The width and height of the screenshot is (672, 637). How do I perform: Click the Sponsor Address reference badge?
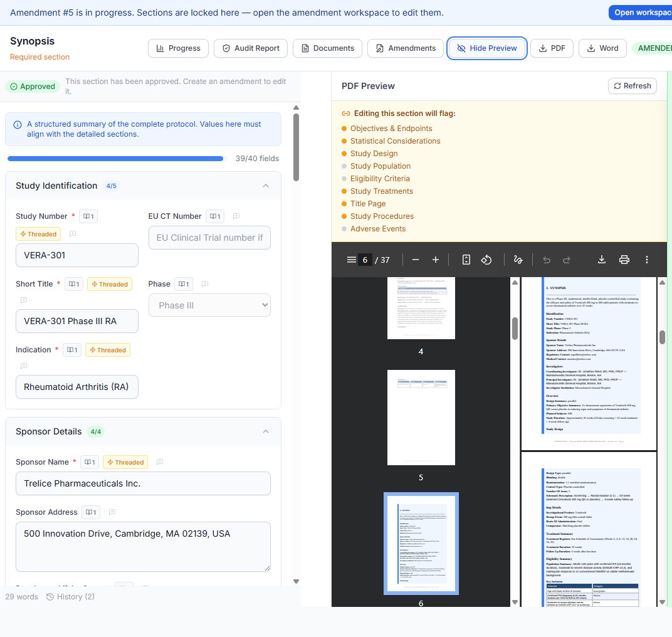tap(91, 512)
